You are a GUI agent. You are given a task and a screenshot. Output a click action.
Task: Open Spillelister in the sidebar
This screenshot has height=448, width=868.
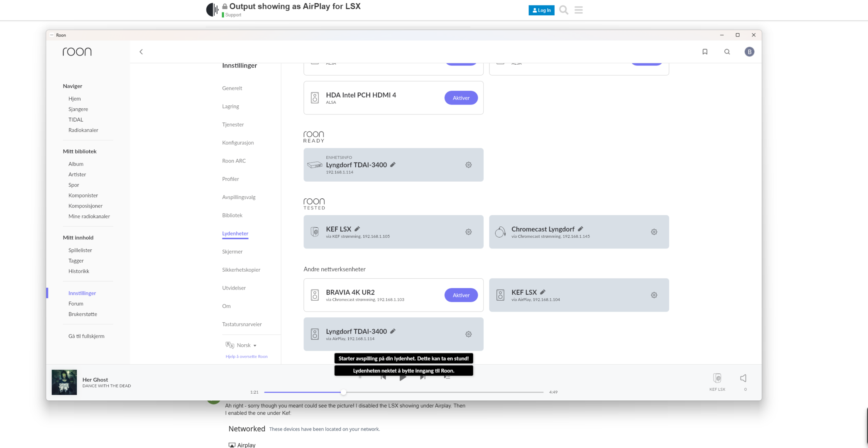coord(80,250)
